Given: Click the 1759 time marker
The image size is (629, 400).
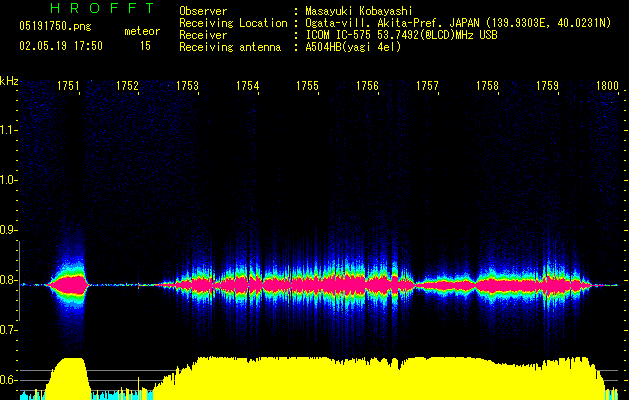Looking at the screenshot, I should click(x=548, y=86).
